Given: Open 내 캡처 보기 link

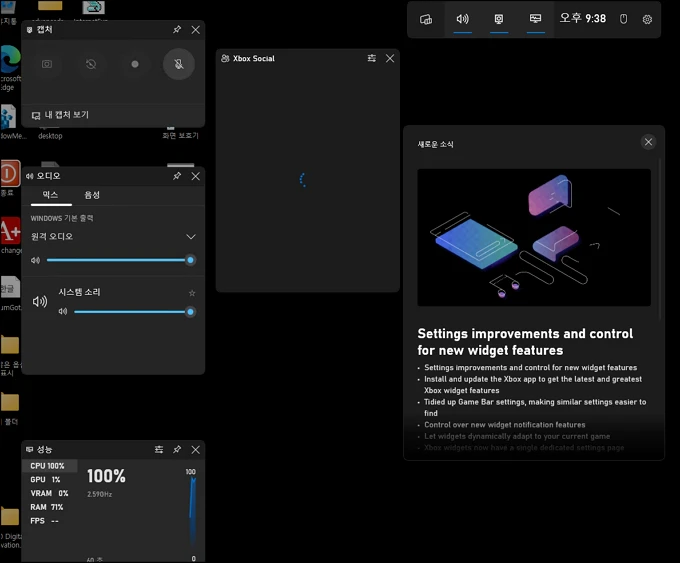Looking at the screenshot, I should [60, 115].
